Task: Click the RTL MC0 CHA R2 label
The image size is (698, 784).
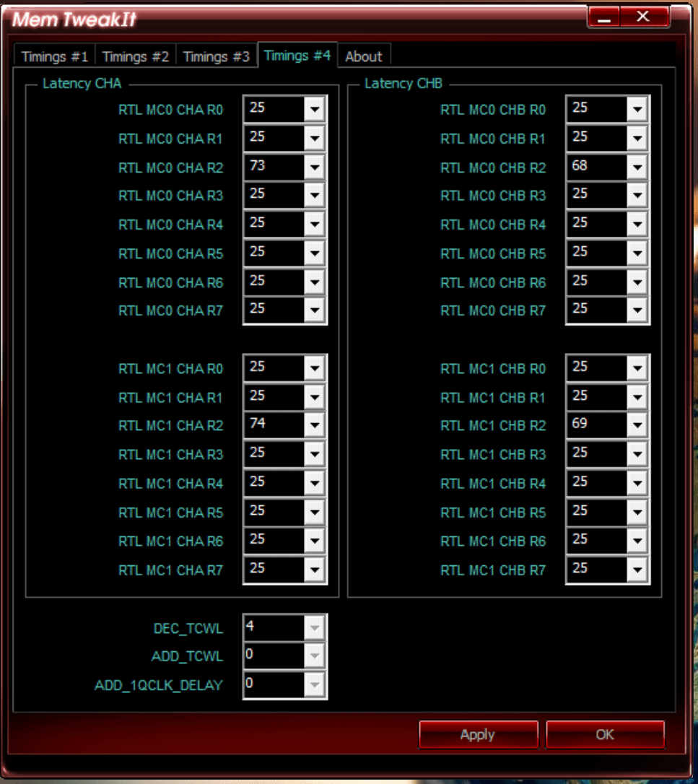Action: pyautogui.click(x=170, y=167)
